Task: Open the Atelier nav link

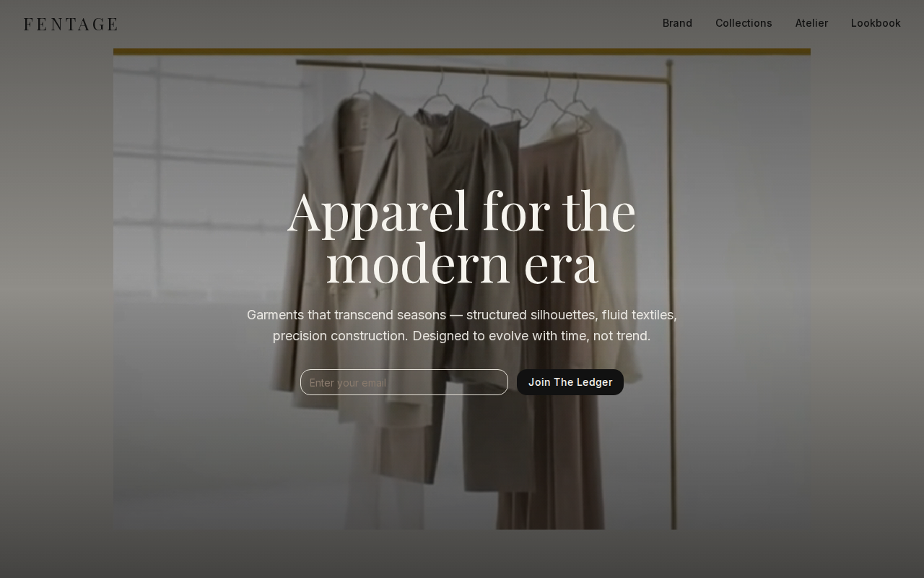Action: coord(811,23)
